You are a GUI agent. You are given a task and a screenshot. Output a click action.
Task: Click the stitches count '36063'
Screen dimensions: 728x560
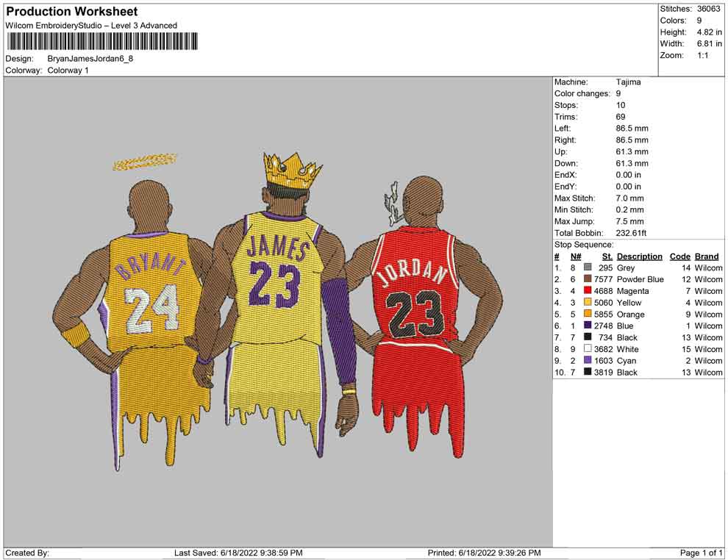click(709, 9)
